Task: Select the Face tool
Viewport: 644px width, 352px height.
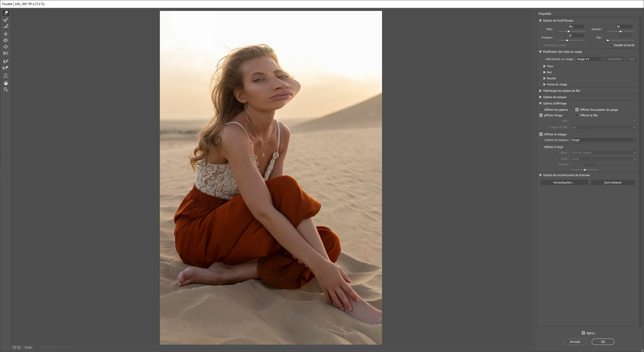Action: (x=6, y=76)
